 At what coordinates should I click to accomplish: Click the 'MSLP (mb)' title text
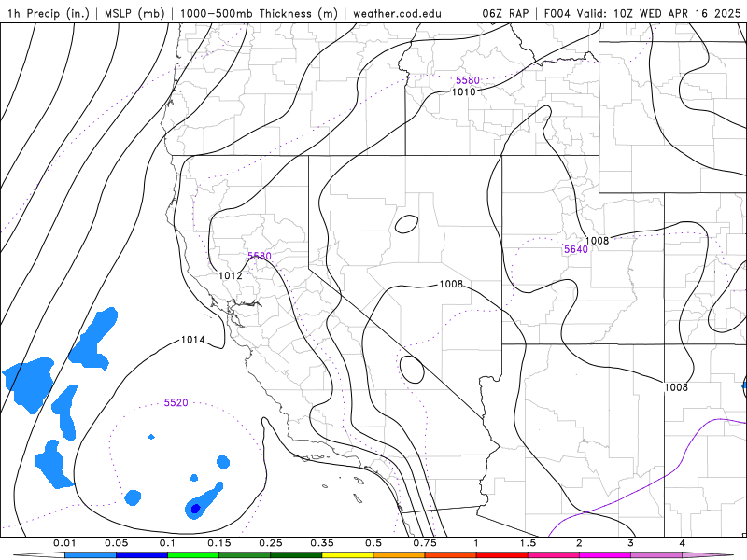[x=134, y=13]
